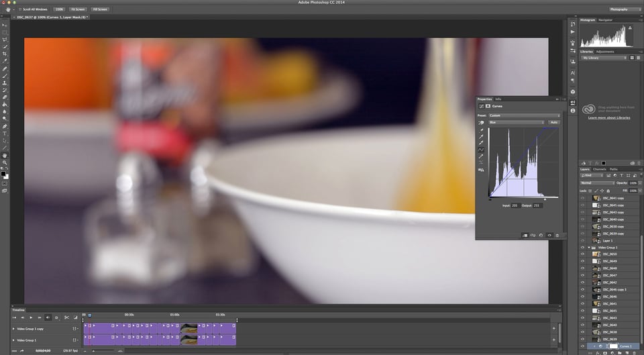Collapse the Video Group 1 folder in Layers
Screen dimensions: 644x355
coord(589,248)
